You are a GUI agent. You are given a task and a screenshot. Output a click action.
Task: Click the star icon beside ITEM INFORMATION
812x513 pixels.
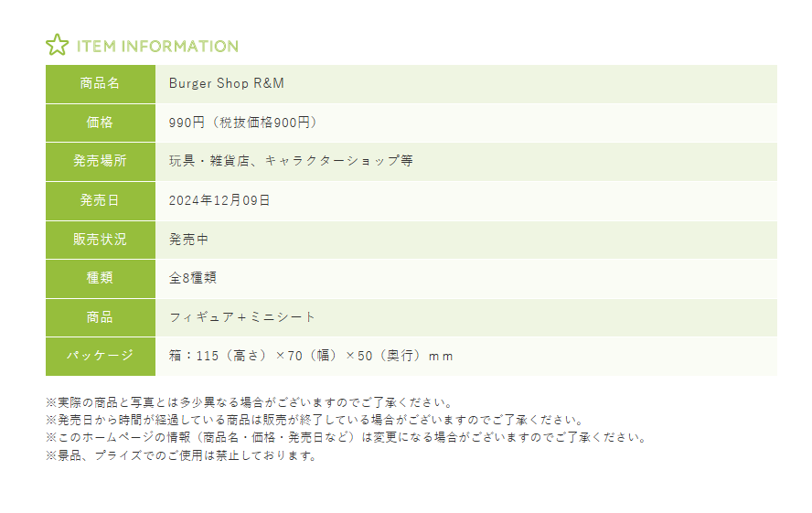coord(57,46)
